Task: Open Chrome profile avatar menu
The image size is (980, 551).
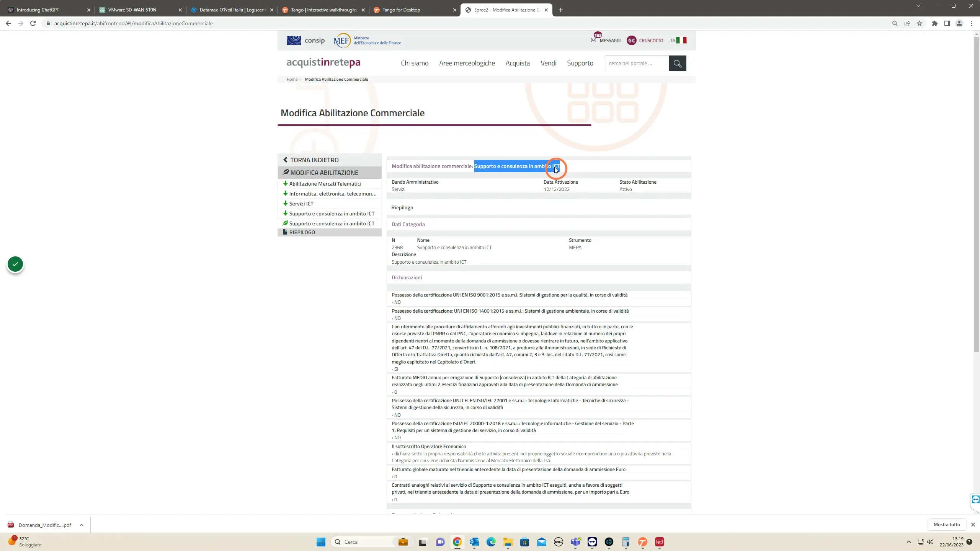Action: [x=959, y=23]
